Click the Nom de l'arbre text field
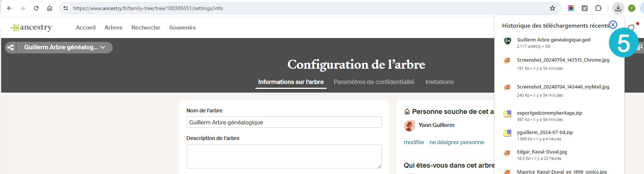Image resolution: width=644 pixels, height=174 pixels. tap(284, 122)
